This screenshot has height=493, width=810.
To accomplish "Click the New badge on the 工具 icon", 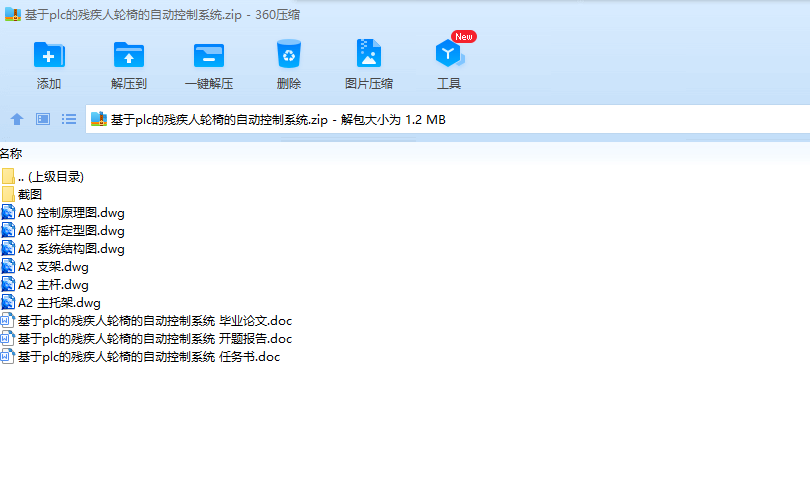I will 463,37.
